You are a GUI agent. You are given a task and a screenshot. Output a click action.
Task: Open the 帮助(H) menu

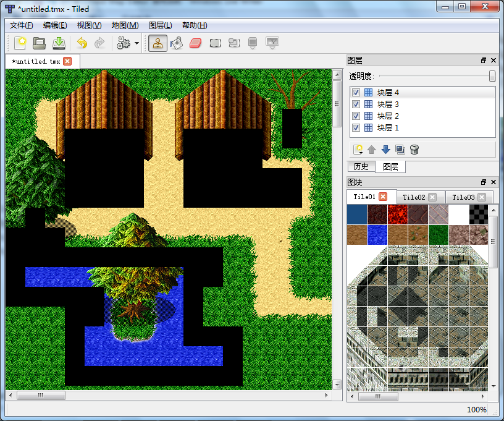tap(195, 25)
